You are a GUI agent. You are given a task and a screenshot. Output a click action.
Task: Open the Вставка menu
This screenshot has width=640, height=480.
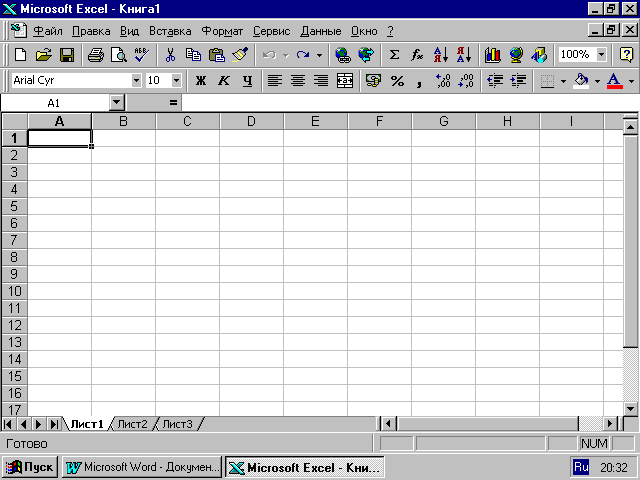[x=170, y=31]
